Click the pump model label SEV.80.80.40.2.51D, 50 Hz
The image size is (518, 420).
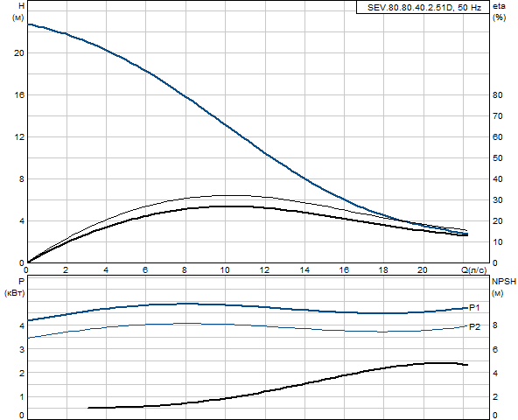click(423, 8)
